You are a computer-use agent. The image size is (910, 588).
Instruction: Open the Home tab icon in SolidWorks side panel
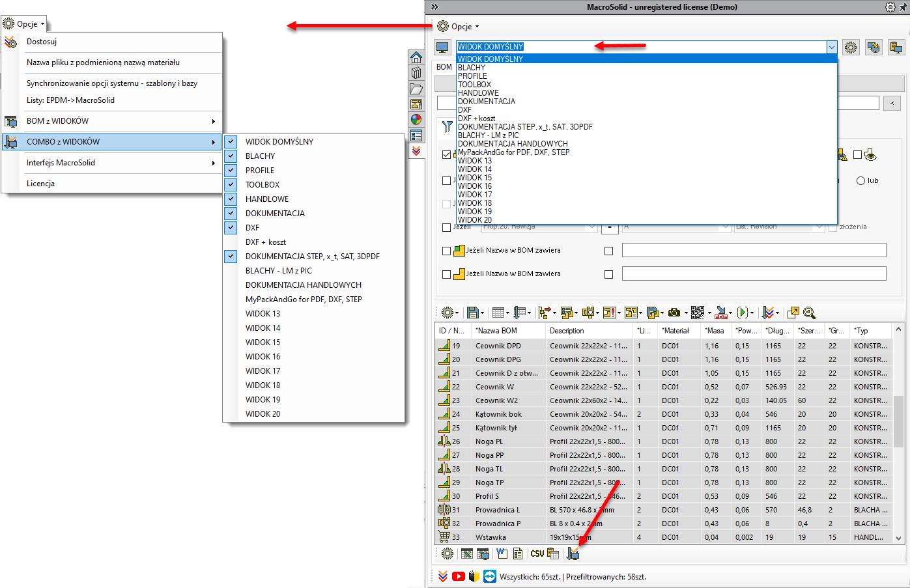click(x=416, y=57)
